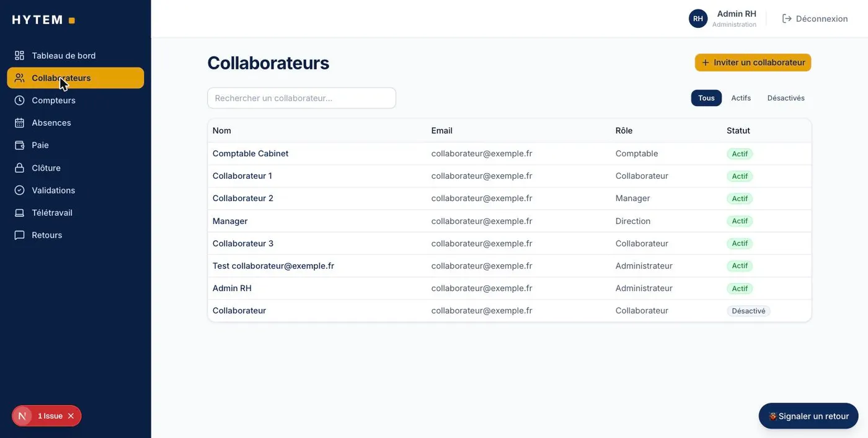Click the Absences calendar icon
This screenshot has height=438, width=868.
(x=20, y=123)
